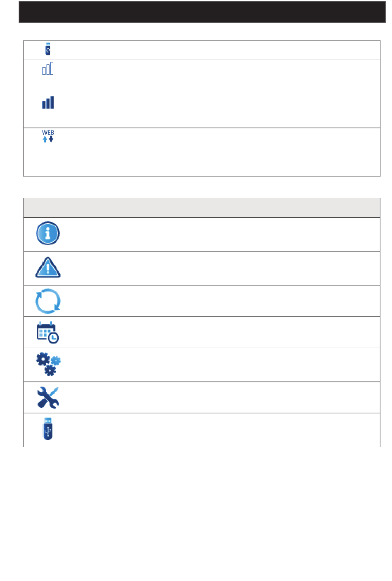Click the blank cell beside the calendar clock icon
Image resolution: width=392 pixels, height=581 pixels.
226,332
